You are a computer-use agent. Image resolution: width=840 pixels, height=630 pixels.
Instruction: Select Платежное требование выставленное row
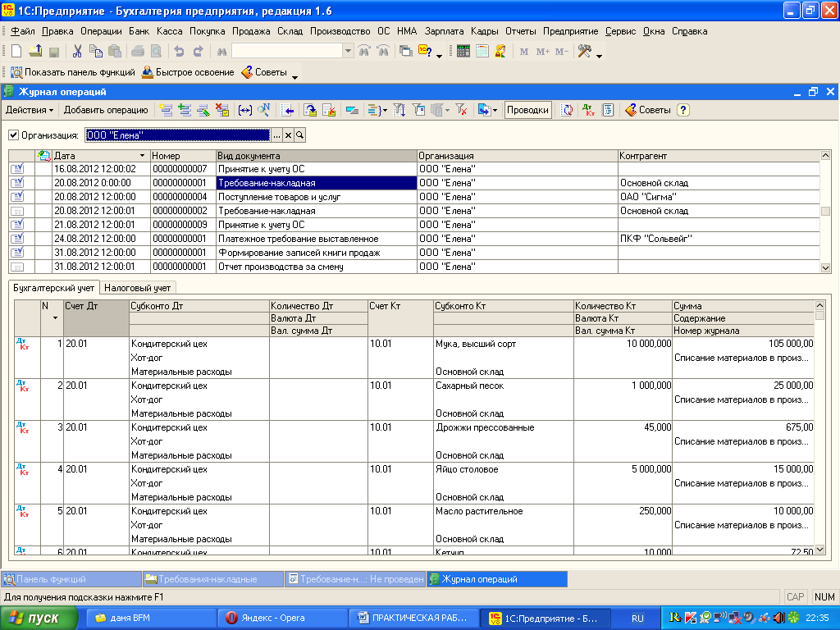[x=414, y=239]
